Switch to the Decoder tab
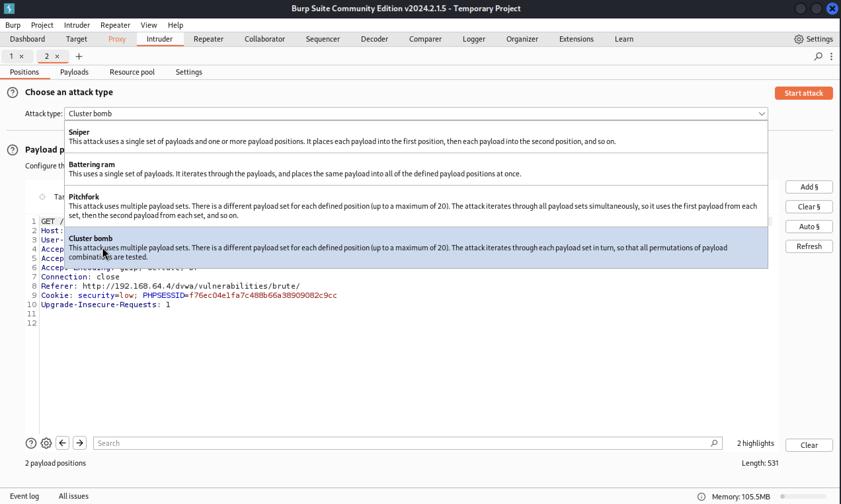This screenshot has height=504, width=841. pos(374,39)
